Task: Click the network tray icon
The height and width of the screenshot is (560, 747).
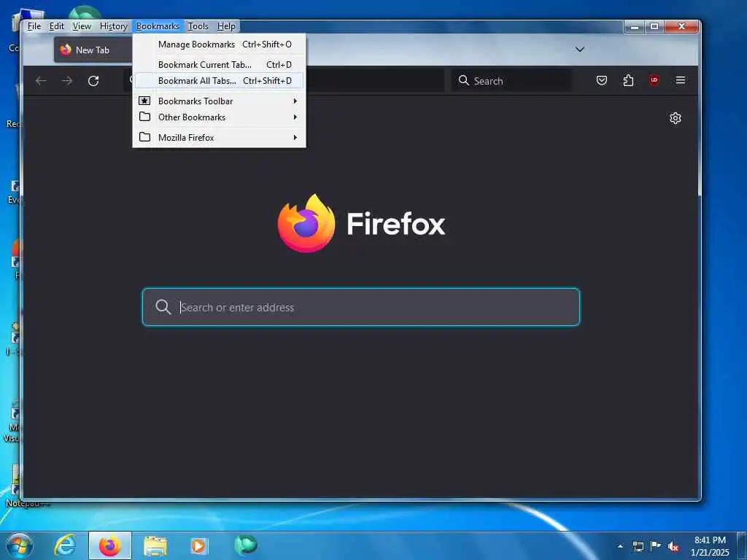Action: click(638, 546)
